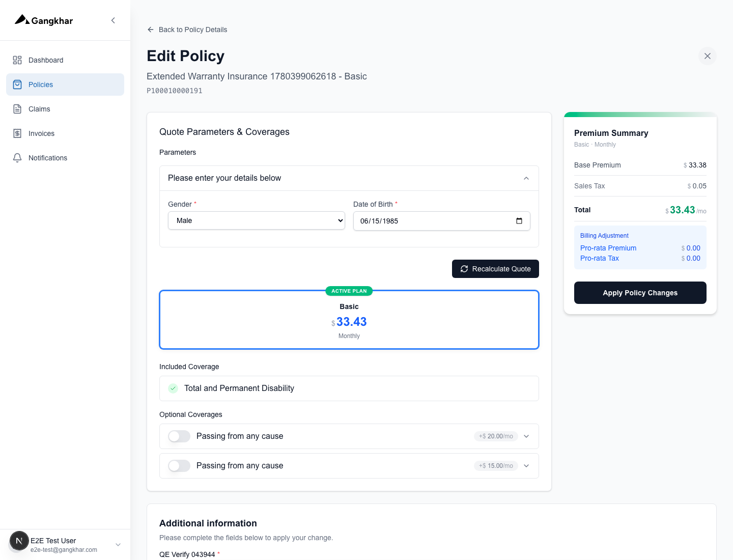The height and width of the screenshot is (560, 733).
Task: Click the Dashboard grid icon
Action: click(17, 60)
